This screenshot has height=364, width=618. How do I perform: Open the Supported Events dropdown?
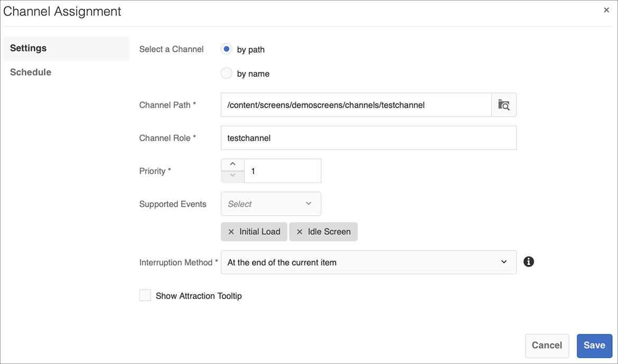[x=270, y=204]
